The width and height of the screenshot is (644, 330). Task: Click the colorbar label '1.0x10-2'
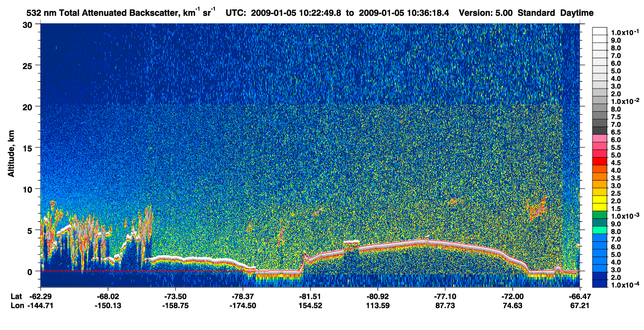624,101
